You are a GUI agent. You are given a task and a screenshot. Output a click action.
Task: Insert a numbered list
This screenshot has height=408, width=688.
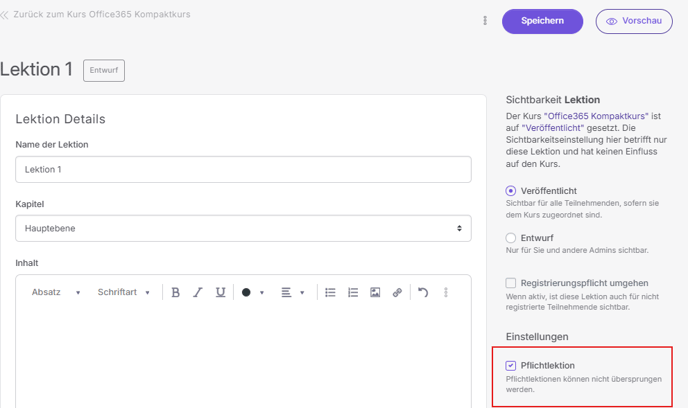click(x=353, y=292)
